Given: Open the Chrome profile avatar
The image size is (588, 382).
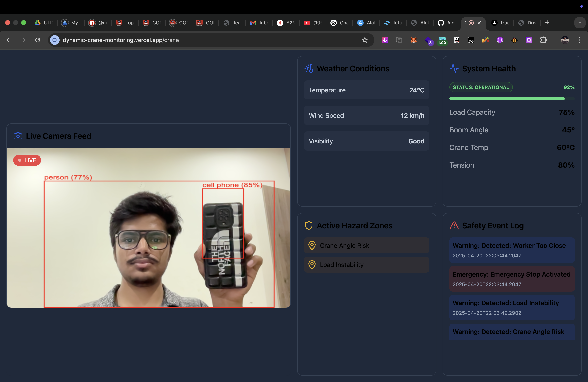Looking at the screenshot, I should (x=565, y=40).
